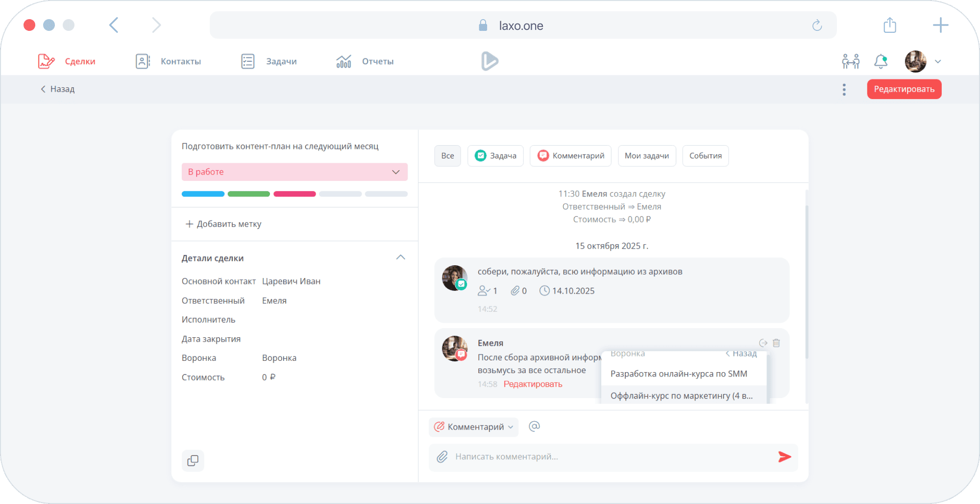Click the red Редактировать button
Image resolution: width=980 pixels, height=504 pixels.
(x=904, y=89)
